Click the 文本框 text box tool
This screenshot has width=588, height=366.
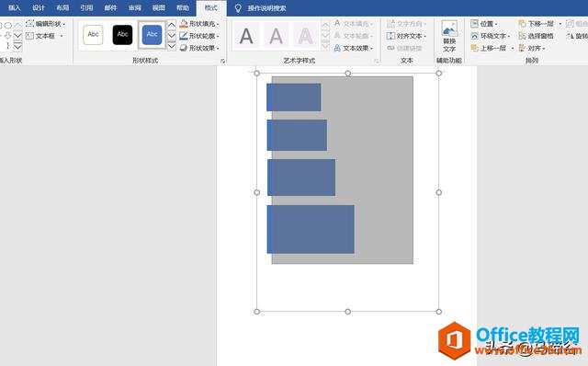tap(44, 36)
